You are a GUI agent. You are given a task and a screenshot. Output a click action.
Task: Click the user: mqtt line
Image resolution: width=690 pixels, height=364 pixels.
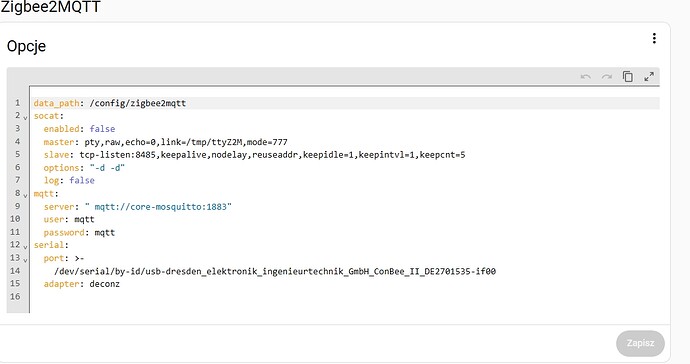[x=69, y=219]
